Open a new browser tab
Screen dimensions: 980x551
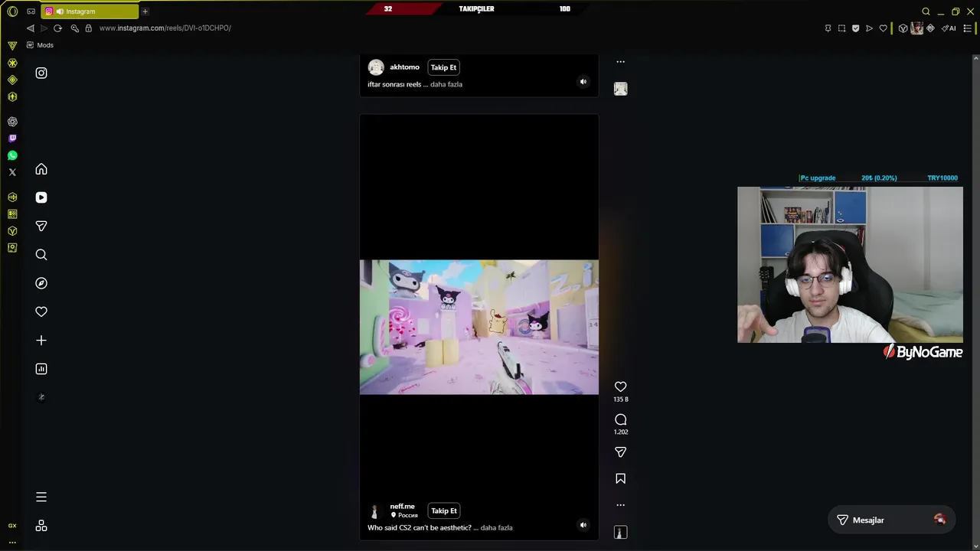[x=145, y=11]
